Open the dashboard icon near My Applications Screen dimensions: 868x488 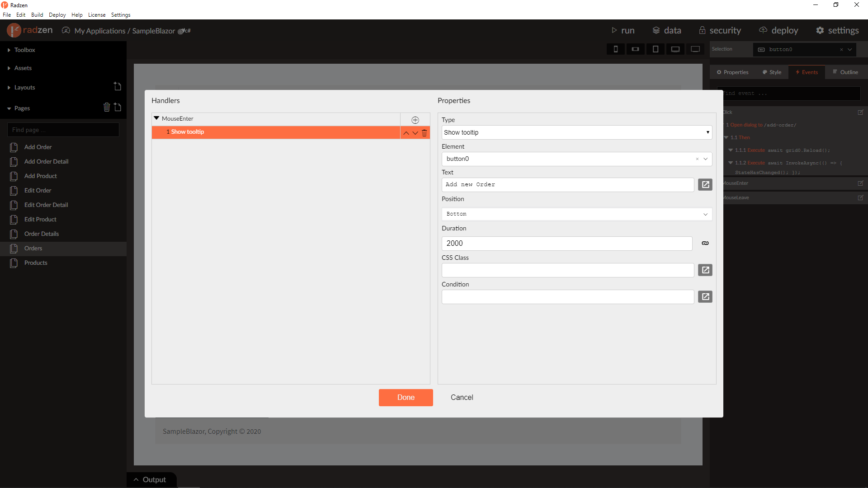66,31
